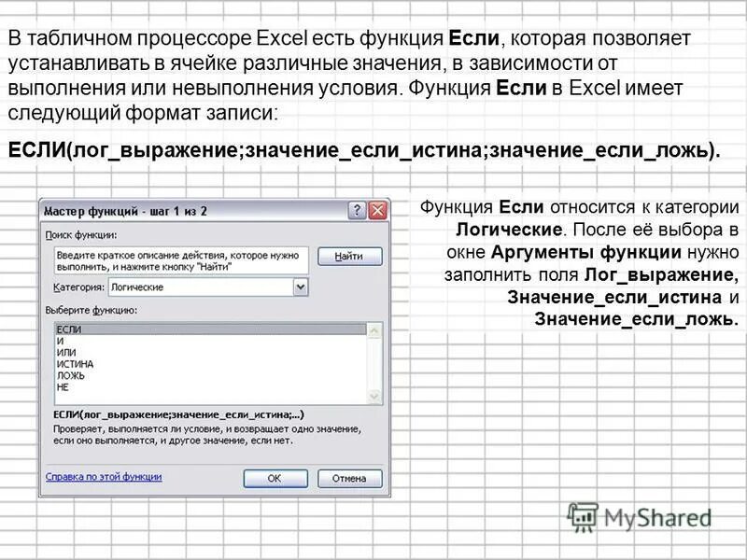Select ЕСЛИ in the function list
This screenshot has width=747, height=560.
tap(210, 329)
